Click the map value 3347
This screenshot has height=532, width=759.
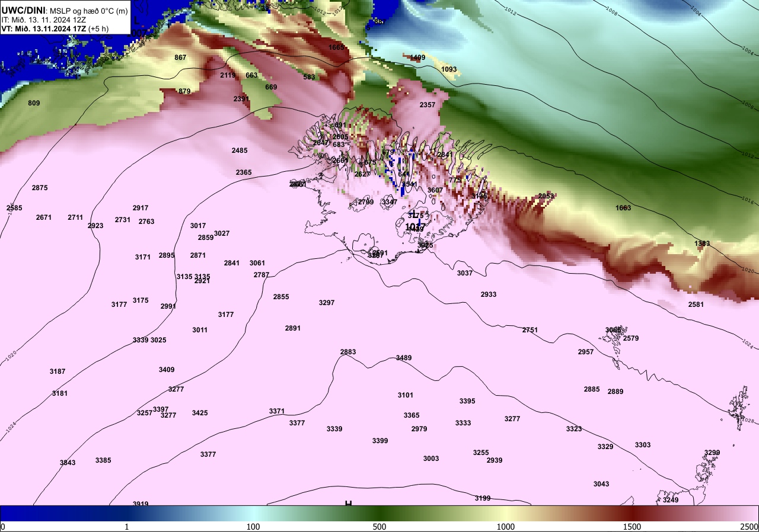point(390,202)
